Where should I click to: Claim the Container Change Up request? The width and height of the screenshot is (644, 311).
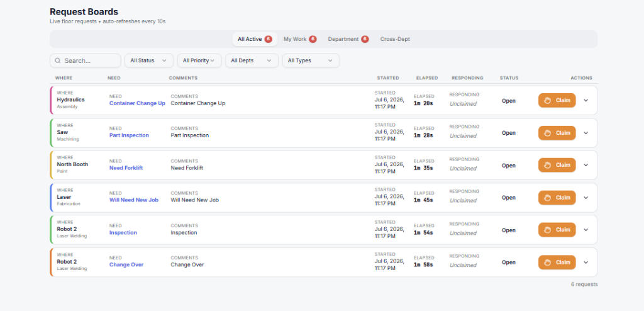pyautogui.click(x=557, y=100)
